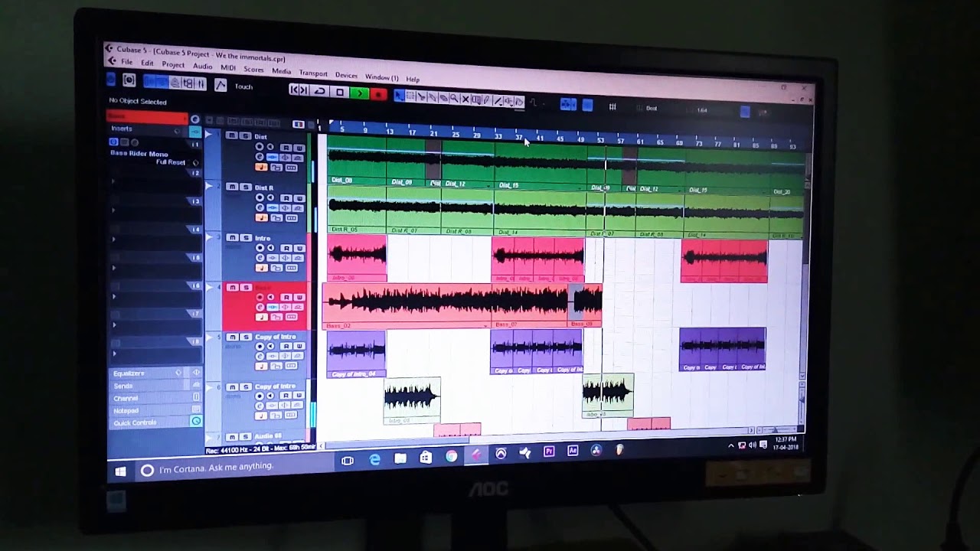Image resolution: width=980 pixels, height=551 pixels.
Task: Solo the Dist R track
Action: [246, 187]
